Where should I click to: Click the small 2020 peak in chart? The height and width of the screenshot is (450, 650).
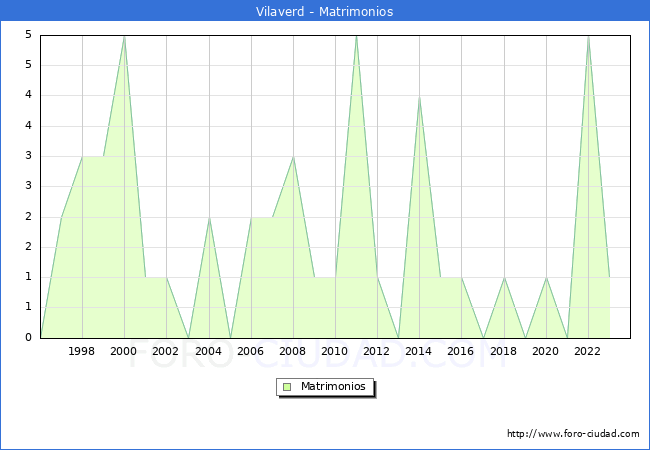(546, 278)
